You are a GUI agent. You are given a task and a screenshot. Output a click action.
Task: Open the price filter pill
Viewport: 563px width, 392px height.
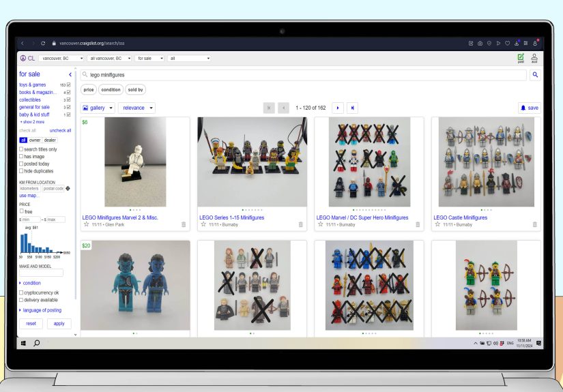tap(89, 90)
